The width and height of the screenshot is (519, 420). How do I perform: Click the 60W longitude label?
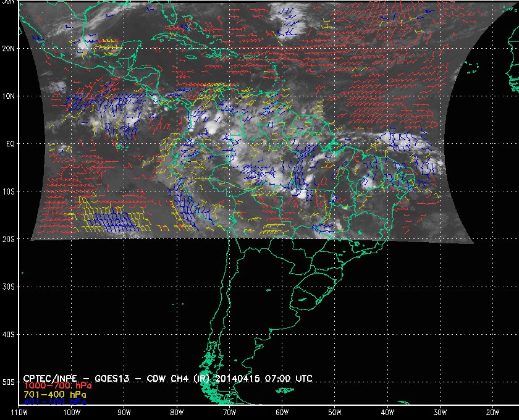(282, 413)
